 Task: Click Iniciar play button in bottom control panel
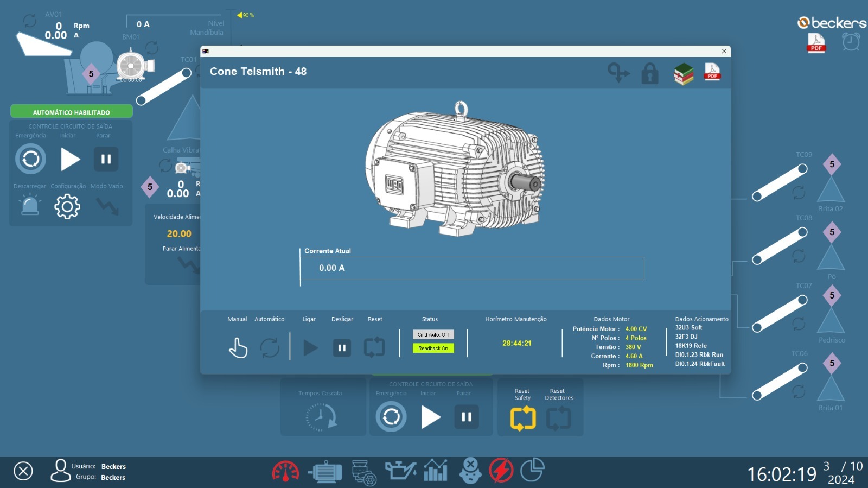(x=431, y=417)
